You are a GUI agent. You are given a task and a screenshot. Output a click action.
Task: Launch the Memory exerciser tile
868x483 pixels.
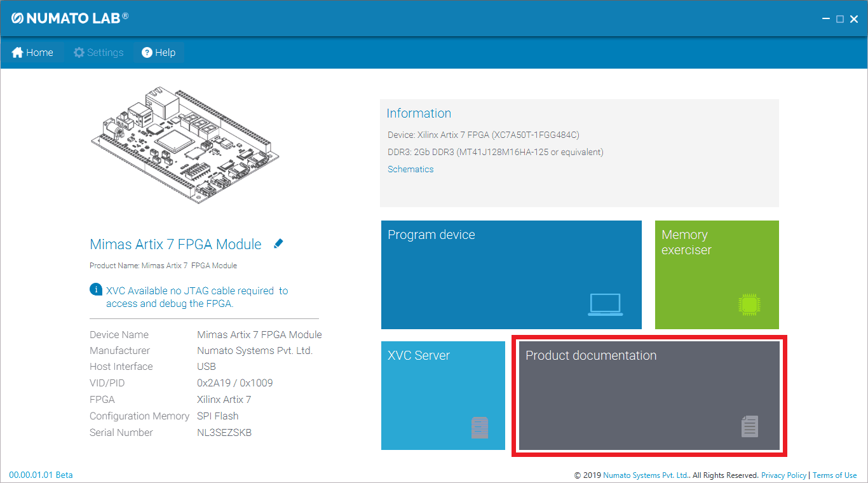coord(716,275)
